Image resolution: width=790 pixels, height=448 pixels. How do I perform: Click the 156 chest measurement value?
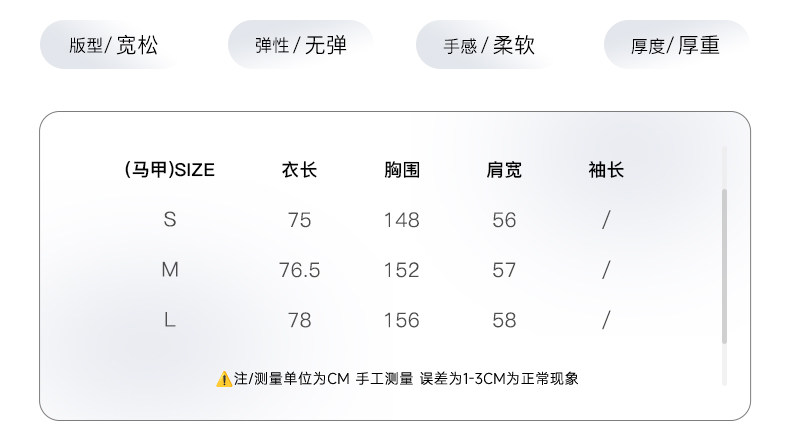(x=402, y=320)
